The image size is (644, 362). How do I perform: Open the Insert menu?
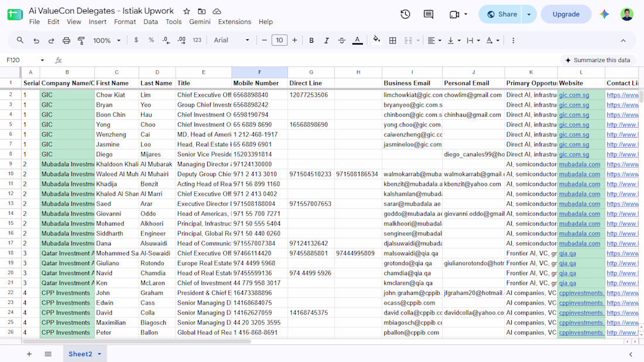tap(97, 22)
